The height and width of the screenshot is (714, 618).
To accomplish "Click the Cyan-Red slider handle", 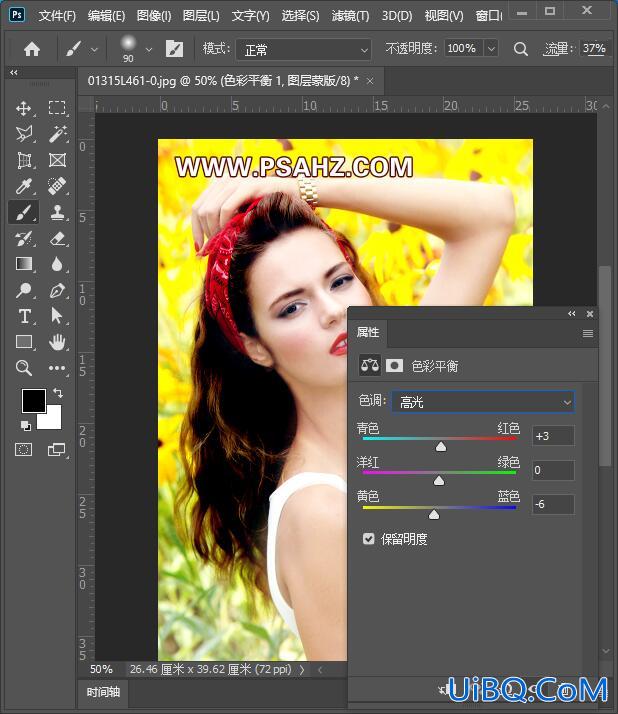I will click(441, 447).
